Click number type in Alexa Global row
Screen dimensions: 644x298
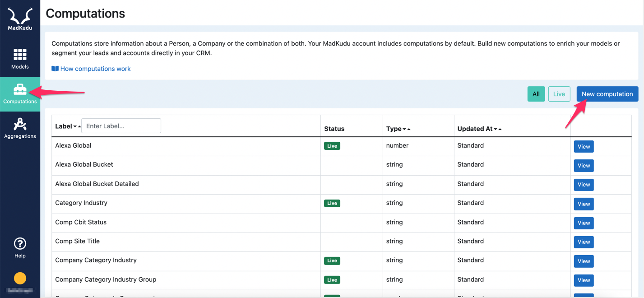point(397,145)
